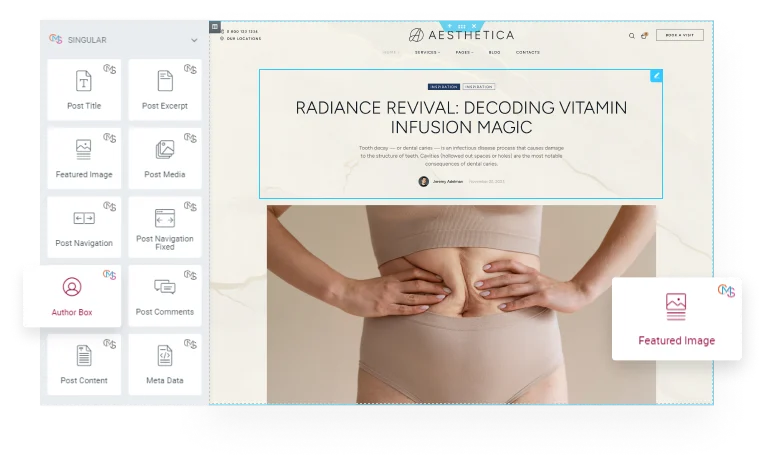
Task: Choose the Meta Data widget
Action: (x=165, y=364)
